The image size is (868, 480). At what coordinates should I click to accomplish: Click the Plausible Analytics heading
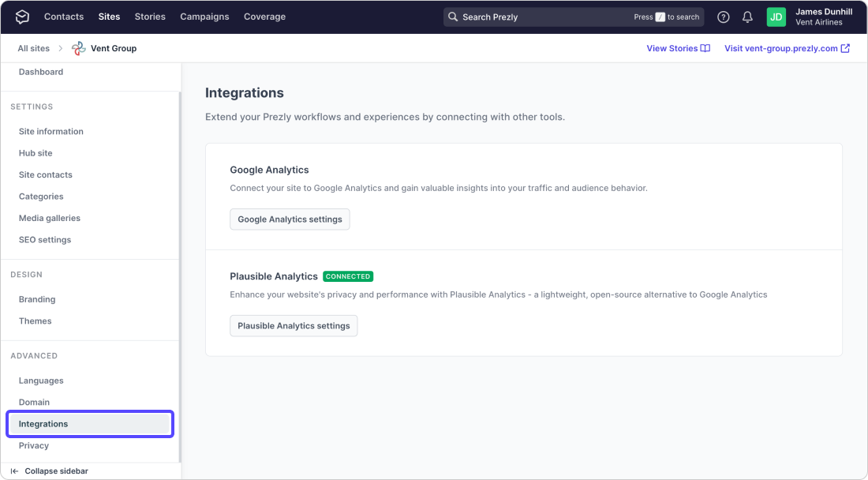tap(274, 276)
